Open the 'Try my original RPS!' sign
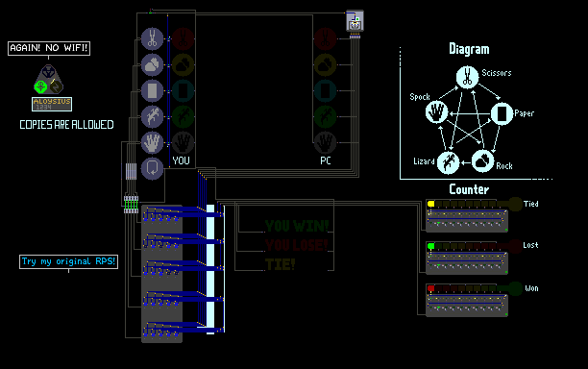588x369 pixels. click(68, 261)
